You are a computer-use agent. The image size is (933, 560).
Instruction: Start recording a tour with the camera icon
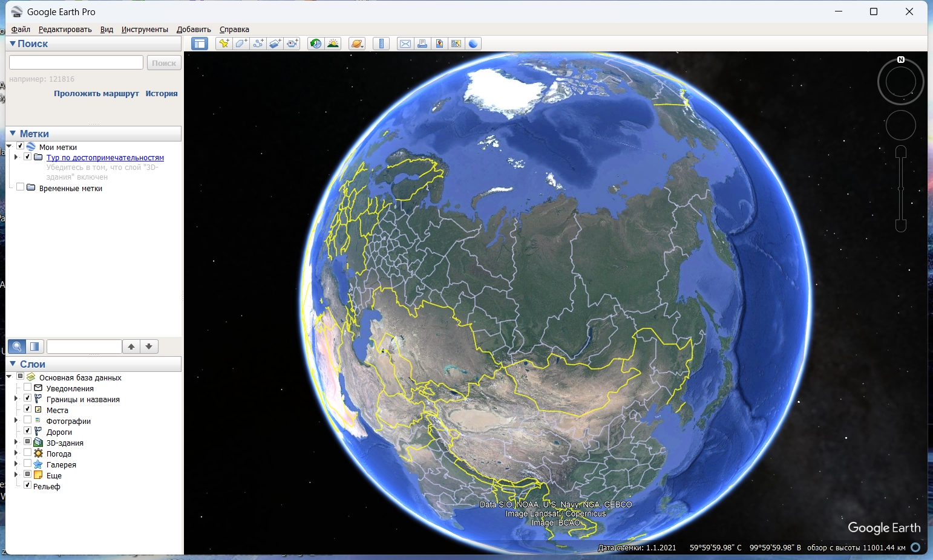pos(292,44)
